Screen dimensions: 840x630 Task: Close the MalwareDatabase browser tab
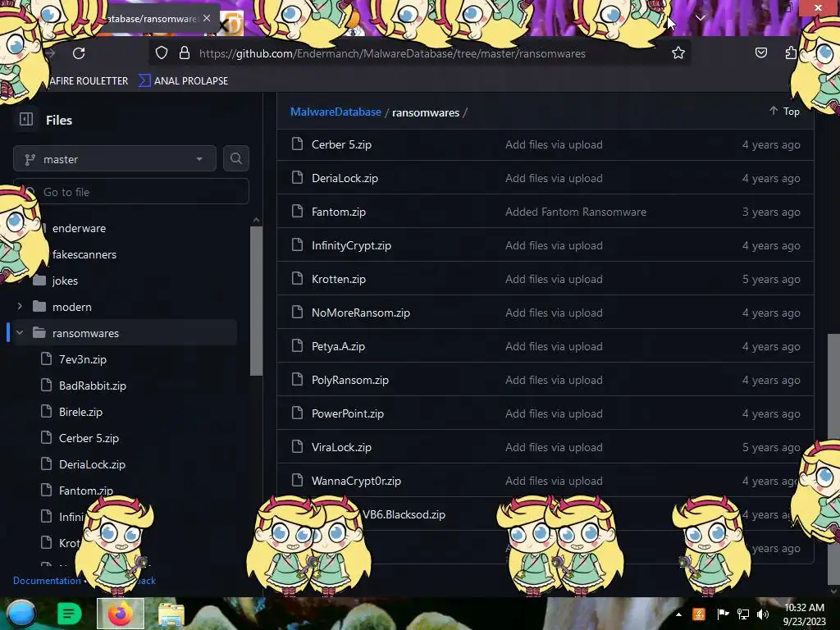pyautogui.click(x=207, y=18)
